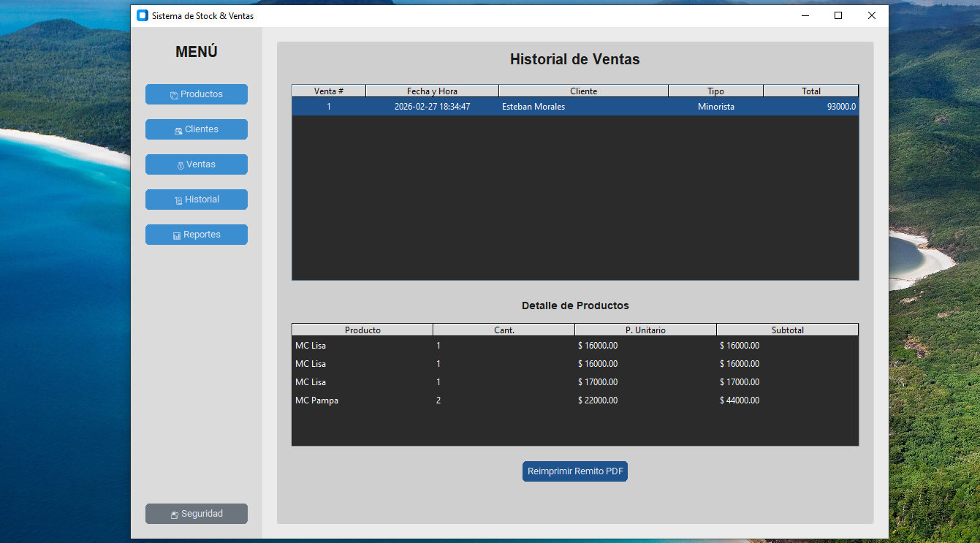Click the box icon on Productos button
The width and height of the screenshot is (980, 543).
[x=174, y=95]
